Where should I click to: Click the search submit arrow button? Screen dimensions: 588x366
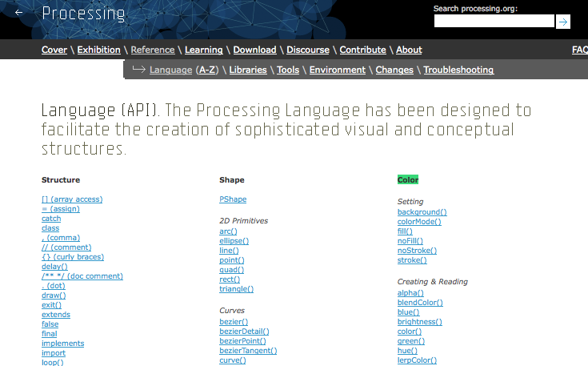[x=563, y=22]
